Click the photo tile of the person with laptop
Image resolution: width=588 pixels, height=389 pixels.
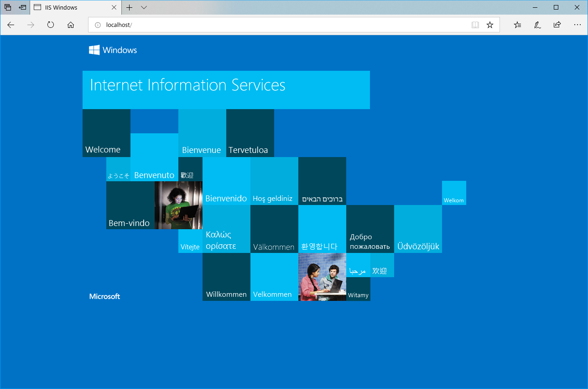[178, 205]
